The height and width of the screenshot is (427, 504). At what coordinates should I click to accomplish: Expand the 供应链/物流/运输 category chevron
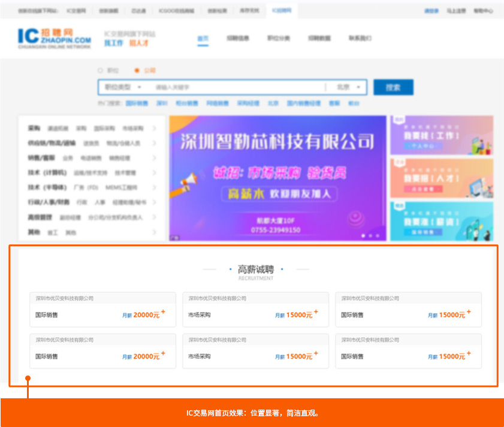coord(154,143)
